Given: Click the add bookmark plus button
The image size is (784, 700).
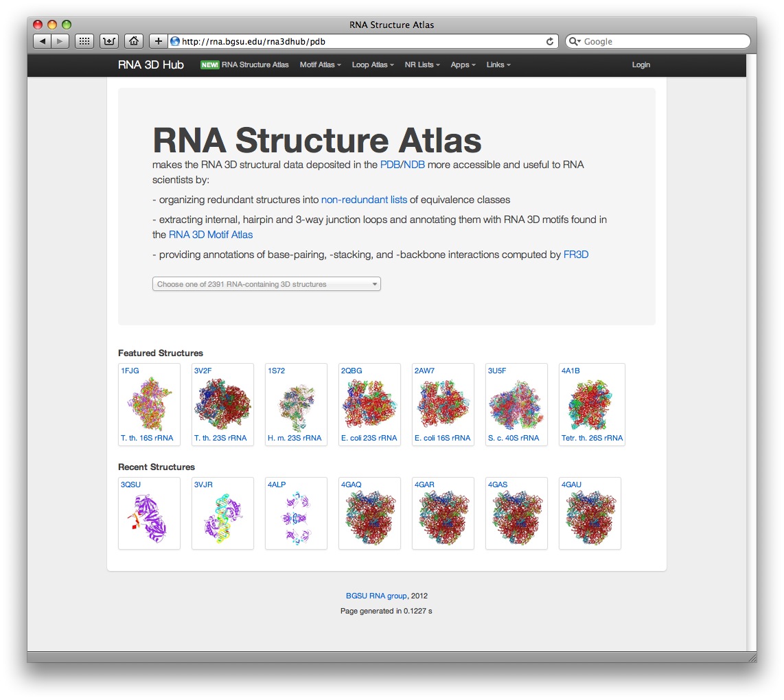Looking at the screenshot, I should (x=159, y=41).
